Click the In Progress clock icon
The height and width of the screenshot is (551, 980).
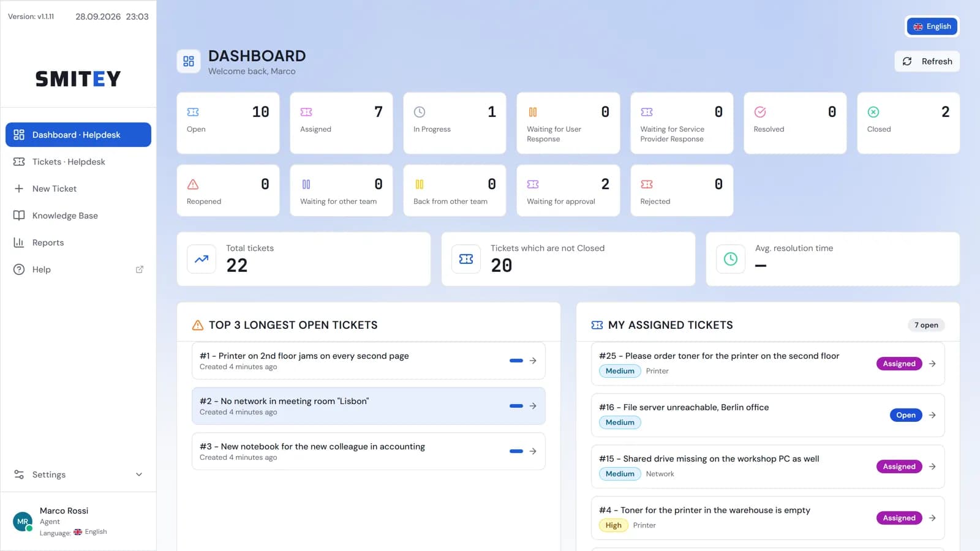click(420, 112)
